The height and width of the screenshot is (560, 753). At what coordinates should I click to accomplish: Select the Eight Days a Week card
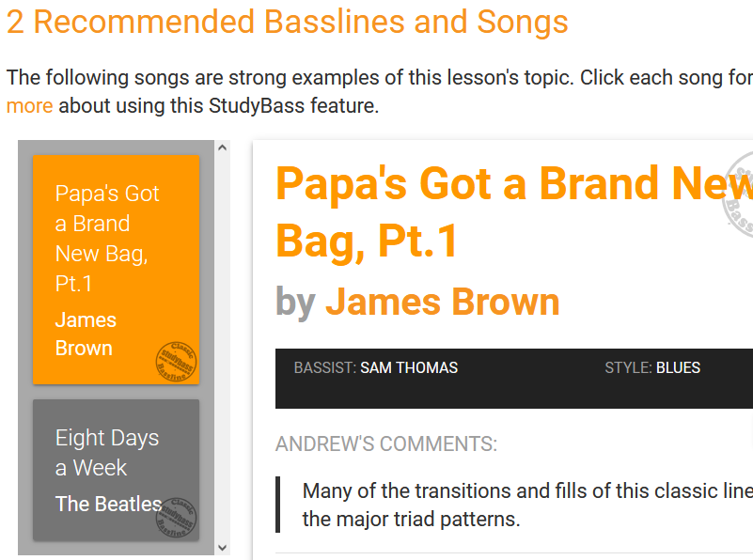click(117, 470)
